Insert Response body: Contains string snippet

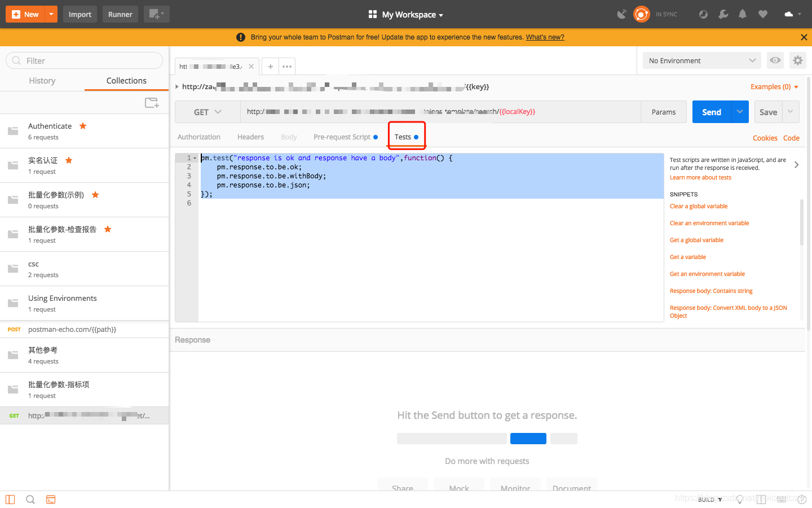coord(711,291)
